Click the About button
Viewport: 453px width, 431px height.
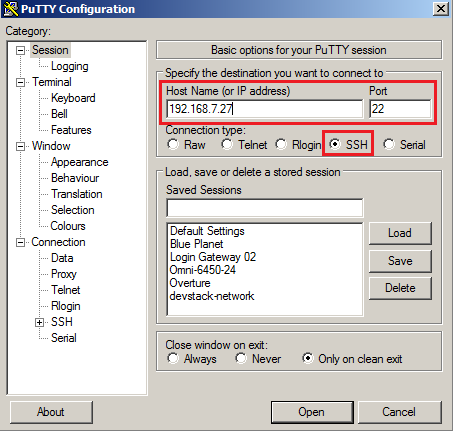(51, 412)
